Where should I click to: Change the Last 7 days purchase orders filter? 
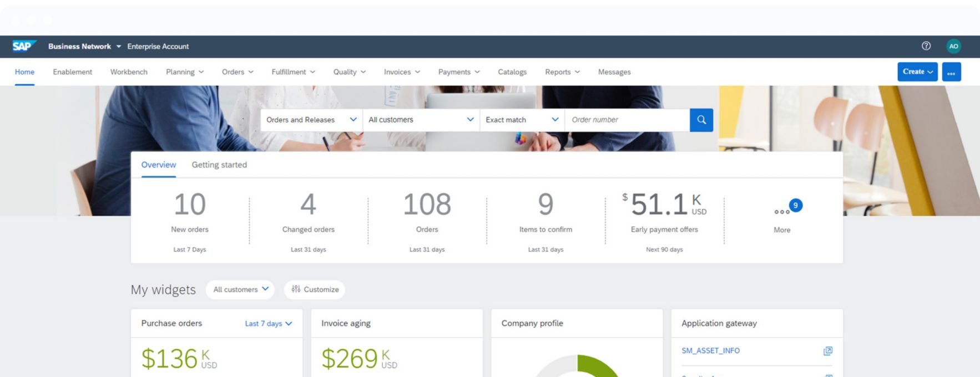coord(268,324)
